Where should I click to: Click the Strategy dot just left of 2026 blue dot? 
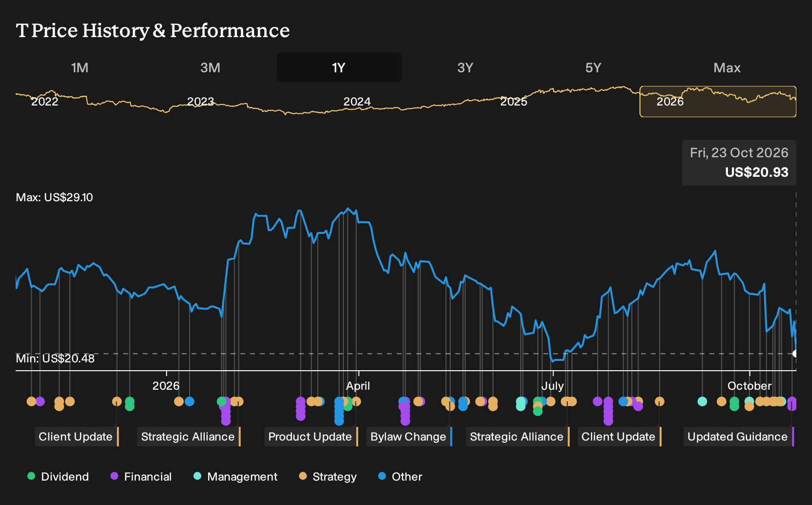pyautogui.click(x=179, y=401)
